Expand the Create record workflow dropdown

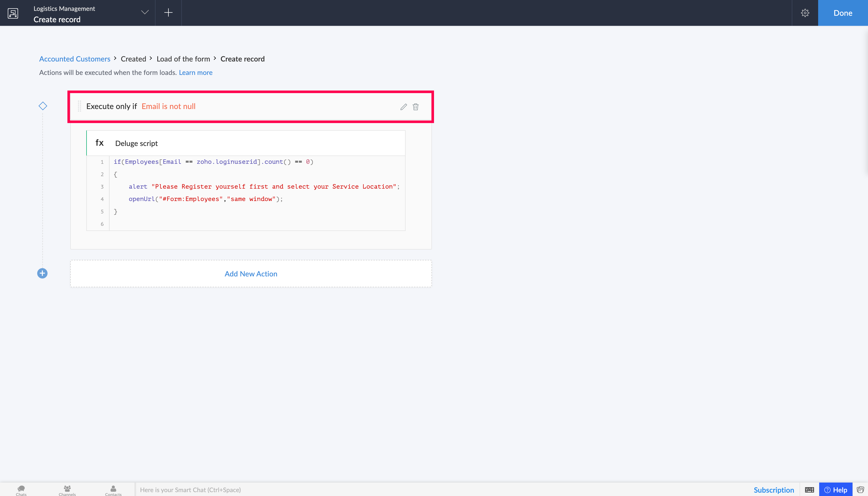click(x=145, y=12)
